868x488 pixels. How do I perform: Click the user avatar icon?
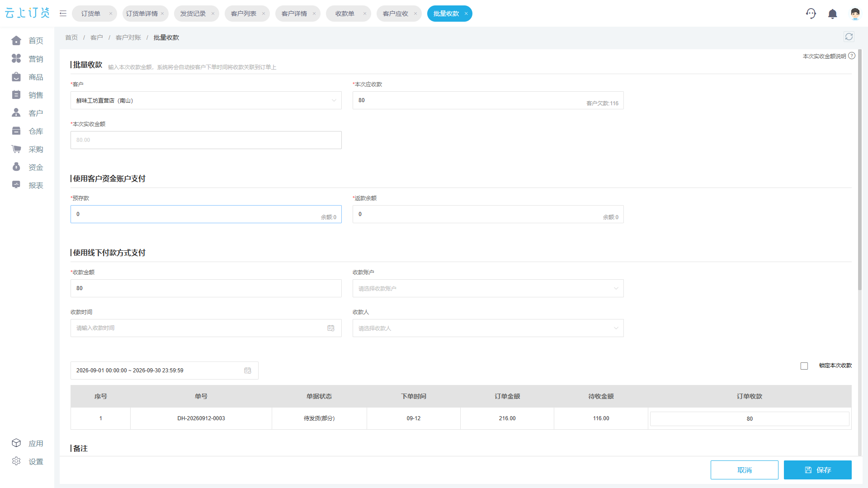(x=855, y=14)
